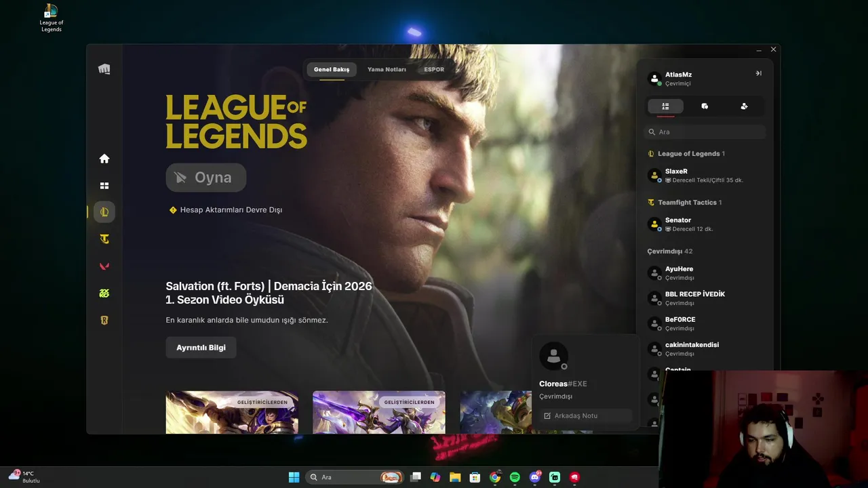Go to the Home sidebar icon
Viewport: 868px width, 488px height.
tap(104, 159)
